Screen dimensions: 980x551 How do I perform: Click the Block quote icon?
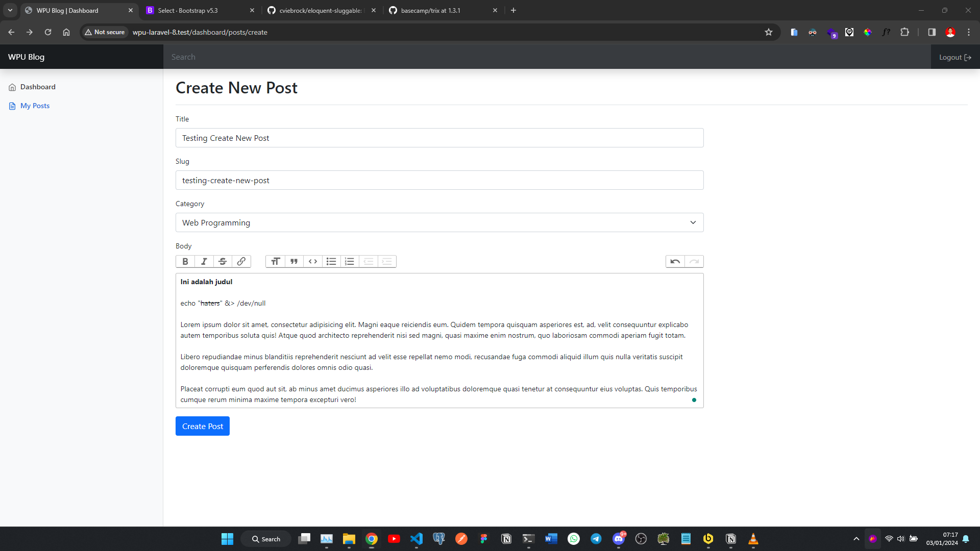293,261
